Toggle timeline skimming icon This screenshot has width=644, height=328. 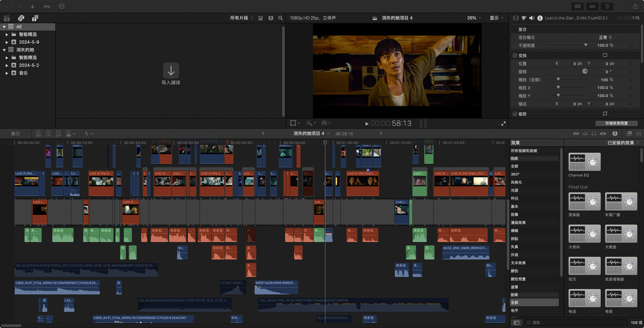576,133
